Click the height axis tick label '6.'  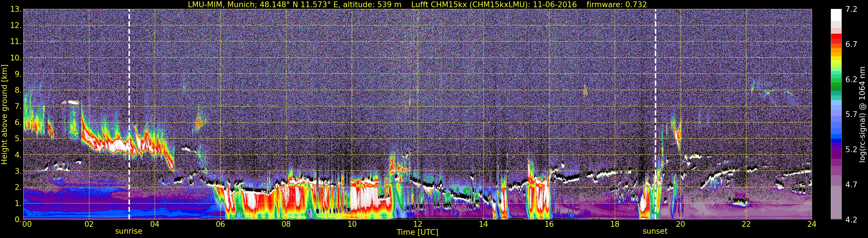click(18, 122)
